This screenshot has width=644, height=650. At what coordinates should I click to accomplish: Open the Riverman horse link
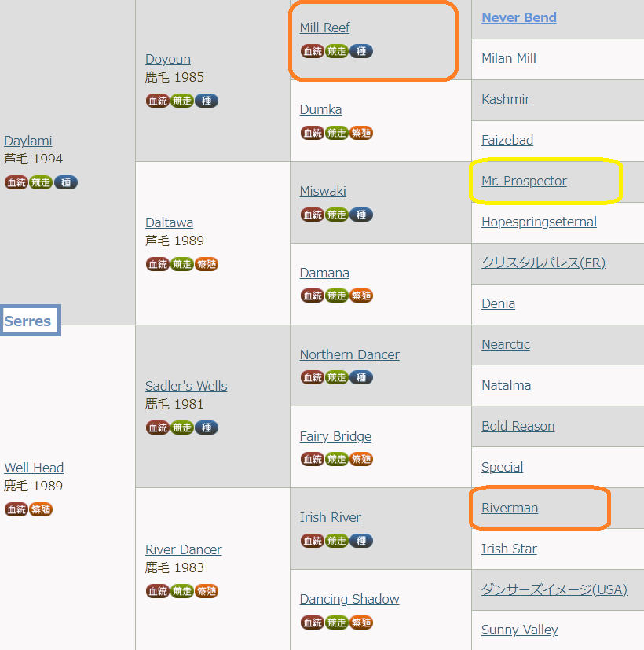tap(510, 508)
